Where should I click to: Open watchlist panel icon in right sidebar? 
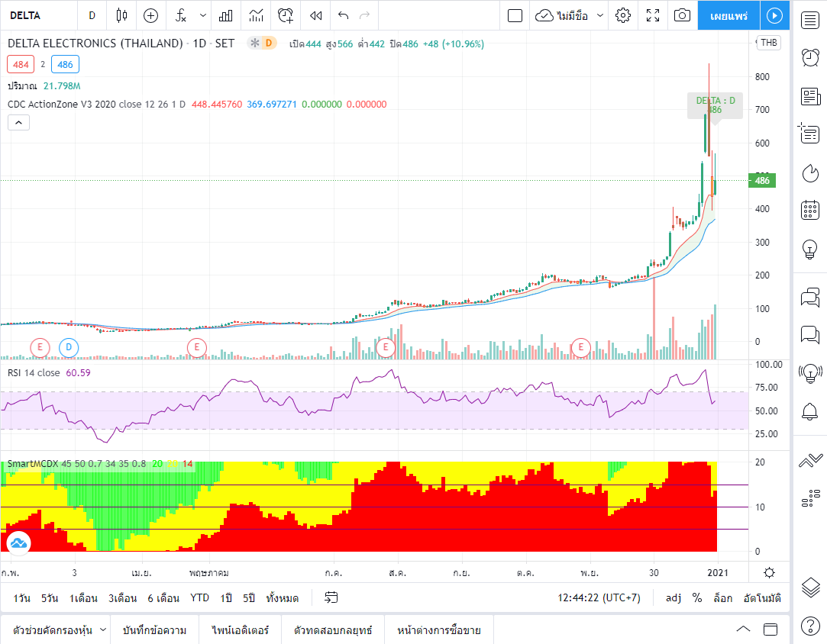click(810, 20)
